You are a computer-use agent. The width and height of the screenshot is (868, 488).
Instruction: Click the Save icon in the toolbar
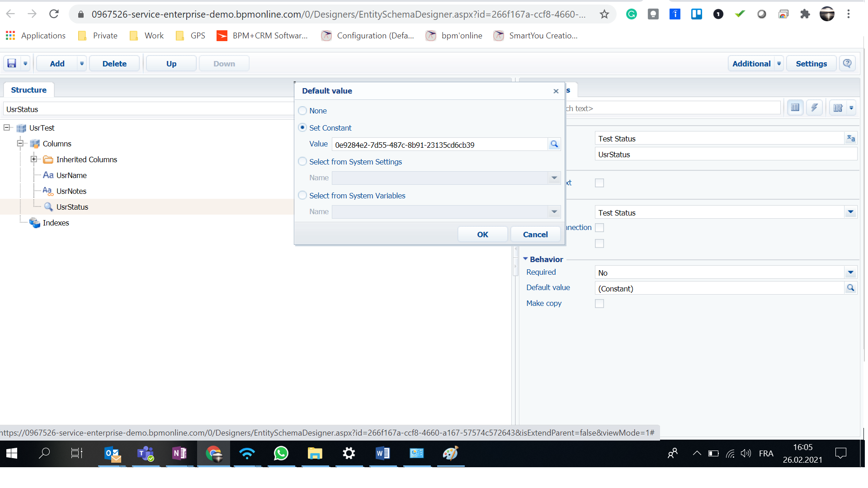[12, 63]
